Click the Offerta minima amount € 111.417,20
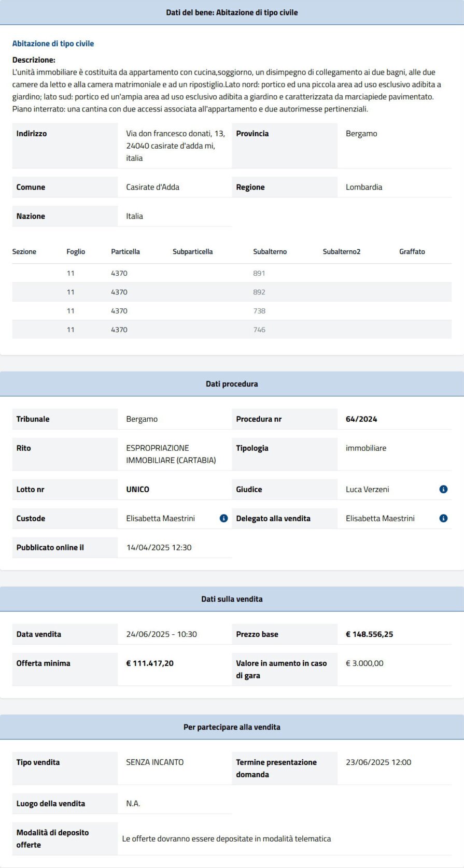Viewport: 464px width, 868px height. (x=150, y=663)
